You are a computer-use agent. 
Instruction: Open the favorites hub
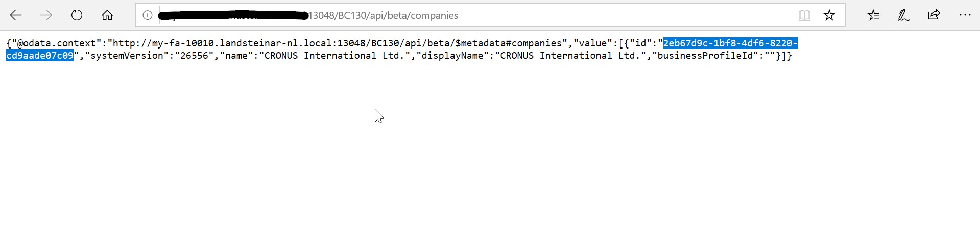coord(873,15)
